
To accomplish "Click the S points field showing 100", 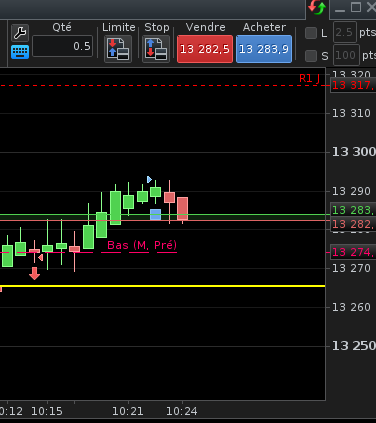I will (346, 55).
